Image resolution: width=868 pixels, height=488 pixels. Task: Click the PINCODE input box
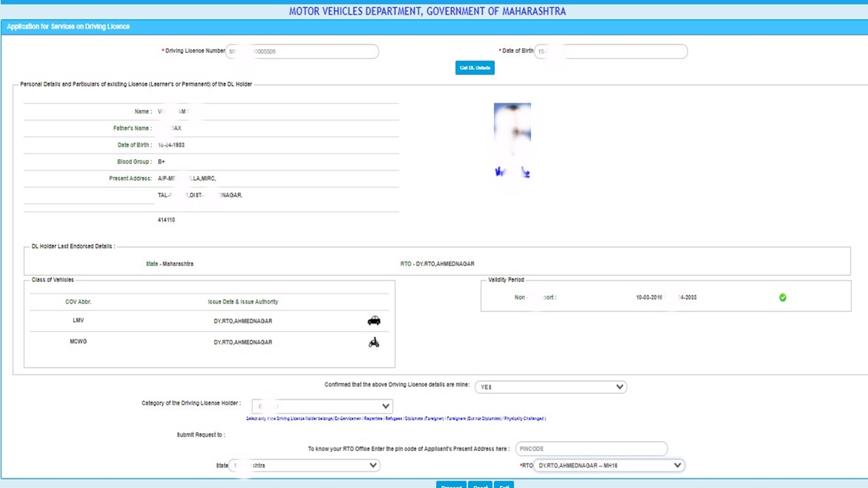pyautogui.click(x=591, y=449)
